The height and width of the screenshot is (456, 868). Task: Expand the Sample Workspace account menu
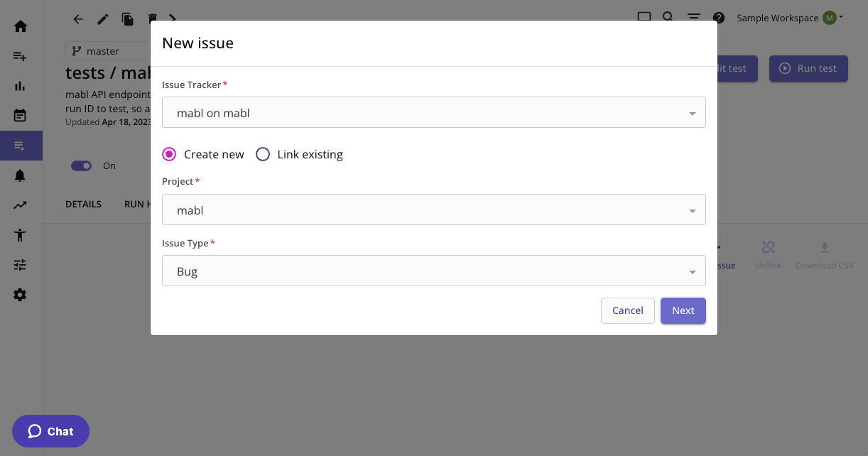pyautogui.click(x=790, y=18)
